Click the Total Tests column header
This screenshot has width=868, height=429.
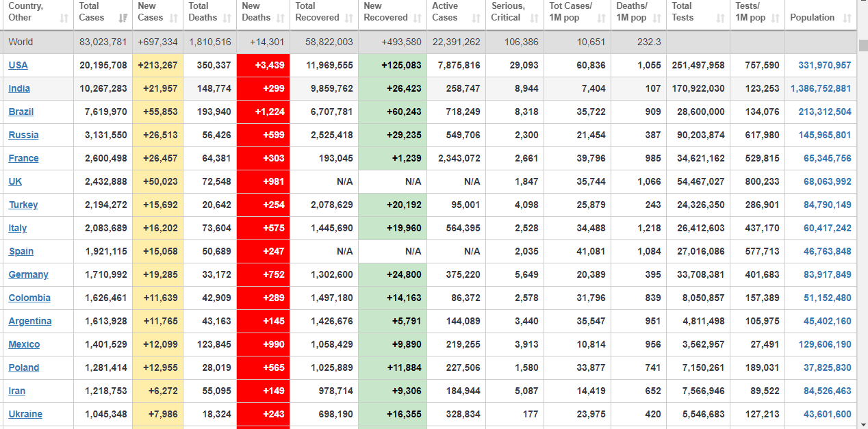point(698,14)
